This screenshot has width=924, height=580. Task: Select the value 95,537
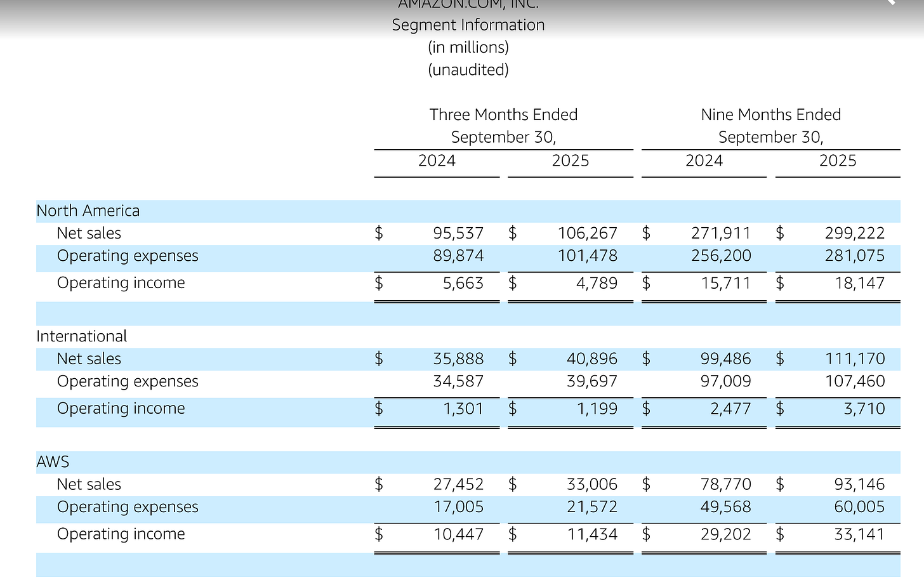point(458,234)
